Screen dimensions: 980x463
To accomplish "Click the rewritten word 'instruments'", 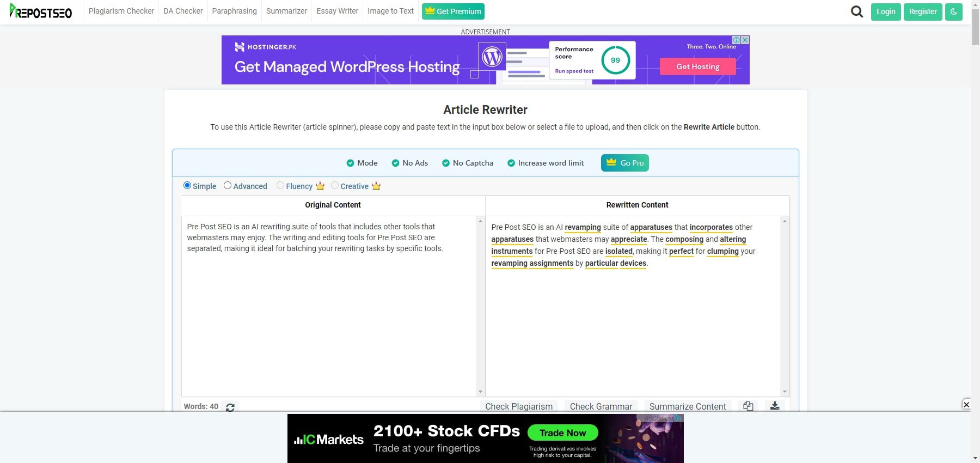I will tap(512, 251).
